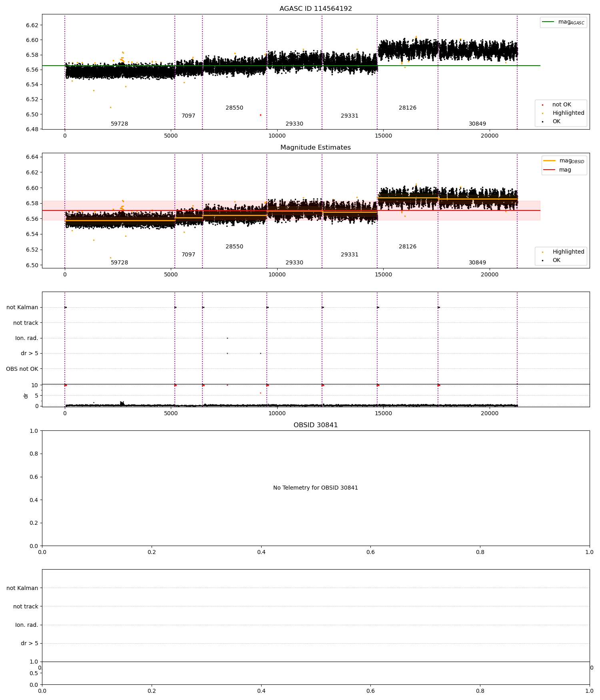Click the 'AGASC ID 114564192' plot title
Viewport: 600px width, 700px height.
click(316, 9)
